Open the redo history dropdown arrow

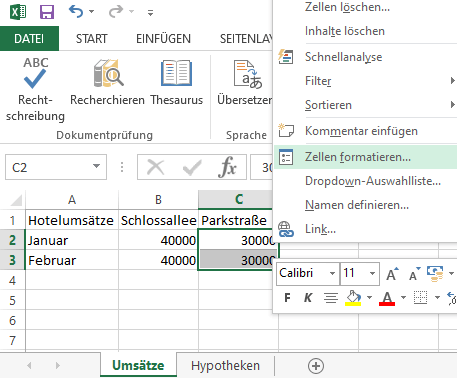pos(132,12)
